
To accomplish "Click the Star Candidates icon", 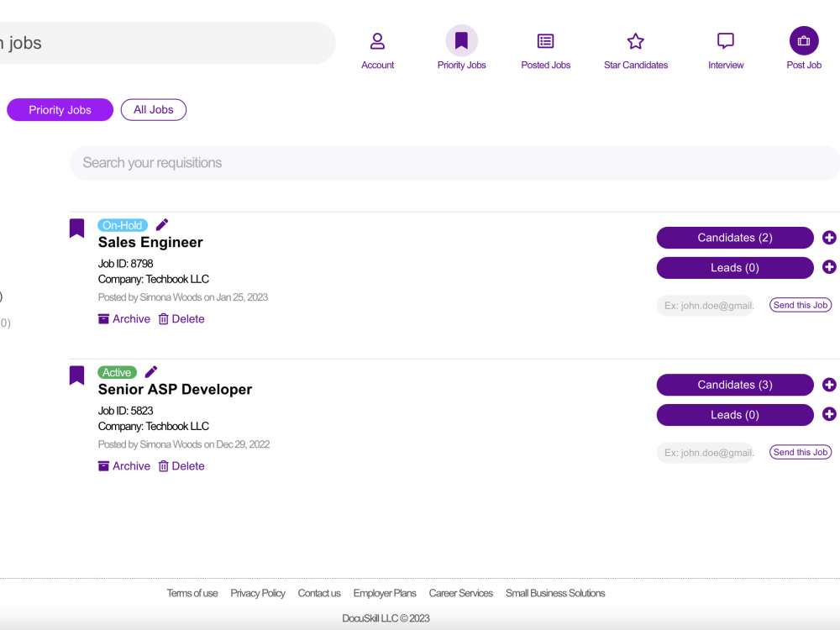I will [636, 39].
